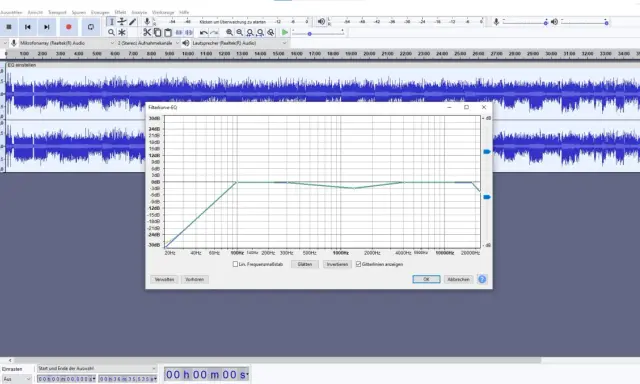Open the Lautsprecher playback device dropdown
The height and width of the screenshot is (384, 640).
click(x=239, y=43)
